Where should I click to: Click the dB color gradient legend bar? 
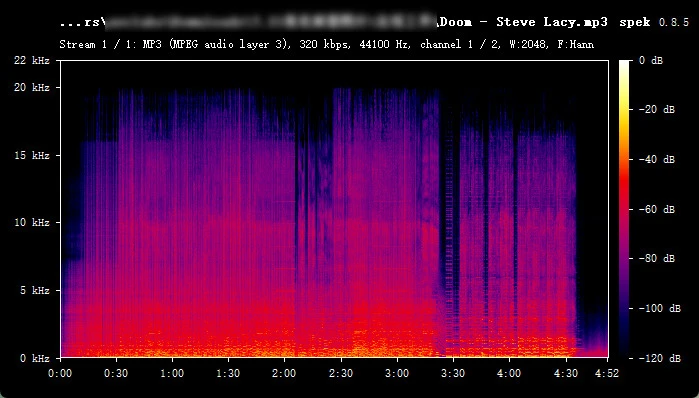(x=624, y=209)
